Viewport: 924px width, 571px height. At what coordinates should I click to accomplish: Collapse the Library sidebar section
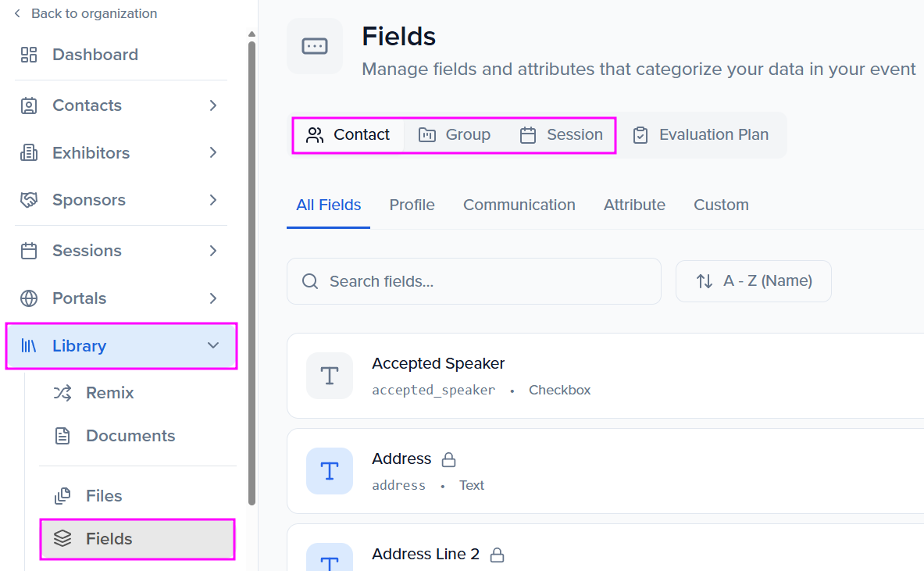[x=213, y=346]
